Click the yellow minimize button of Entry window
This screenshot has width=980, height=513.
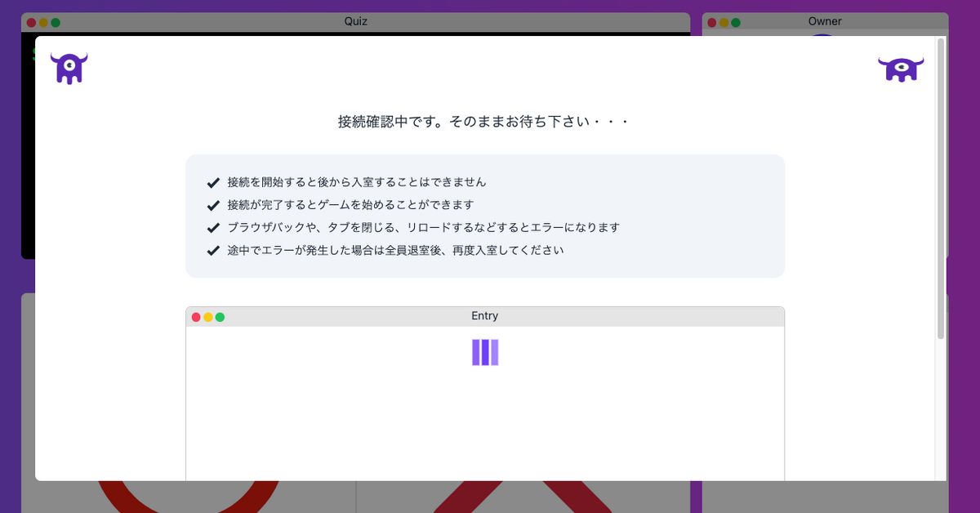[x=208, y=317]
